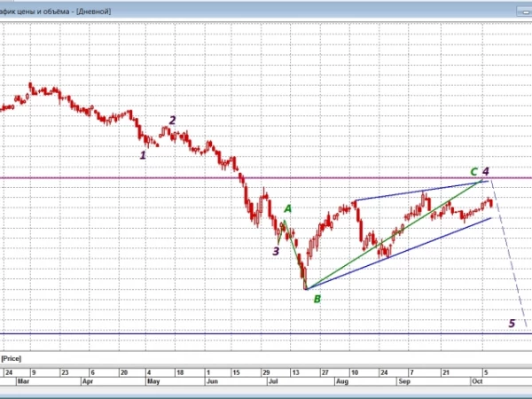Screen dimensions: 532x399
Task: Click the Mar month label on time axis
Action: (x=23, y=381)
